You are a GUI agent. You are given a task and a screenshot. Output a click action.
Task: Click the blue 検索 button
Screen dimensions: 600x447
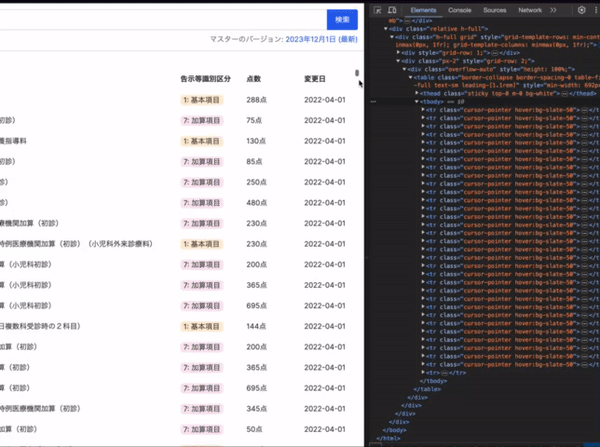tap(342, 20)
